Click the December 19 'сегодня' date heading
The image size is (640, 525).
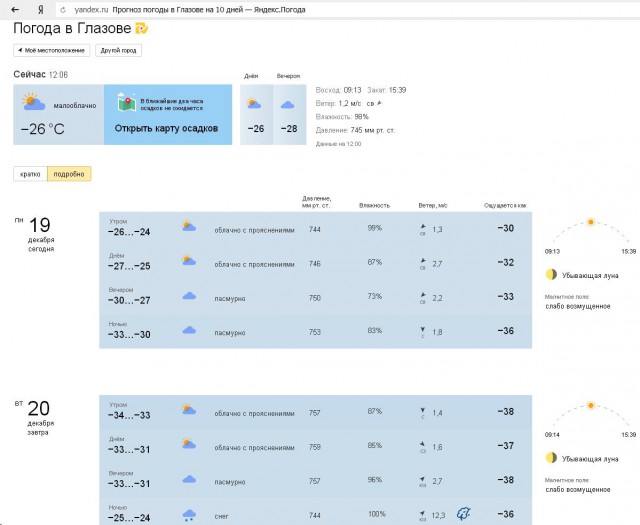(x=38, y=233)
